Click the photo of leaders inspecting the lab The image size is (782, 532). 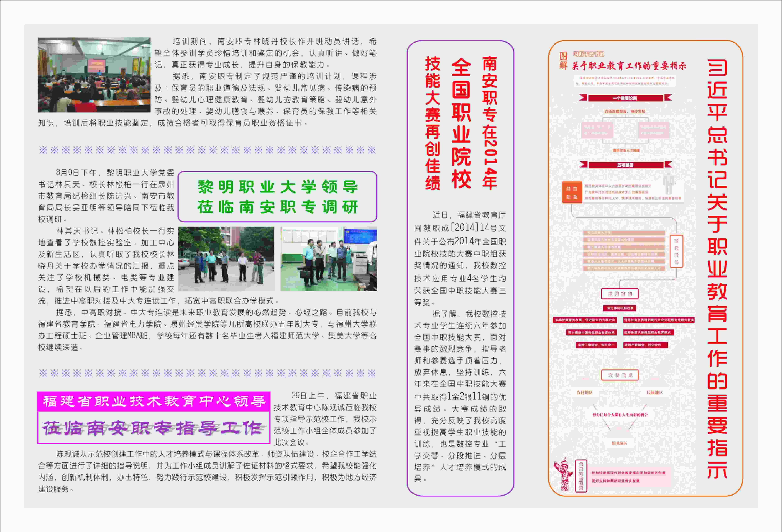(x=329, y=259)
